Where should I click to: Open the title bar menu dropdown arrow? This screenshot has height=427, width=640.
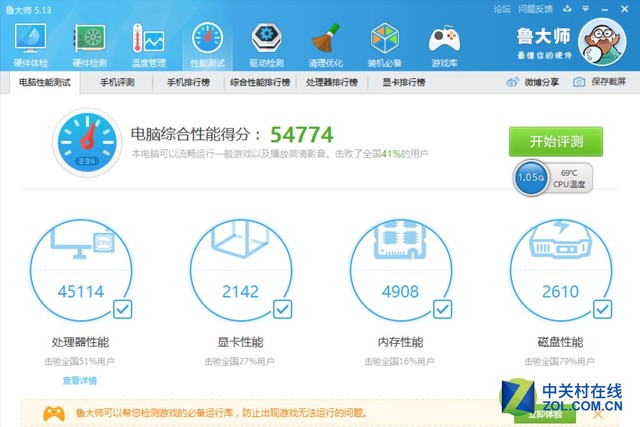click(x=585, y=9)
